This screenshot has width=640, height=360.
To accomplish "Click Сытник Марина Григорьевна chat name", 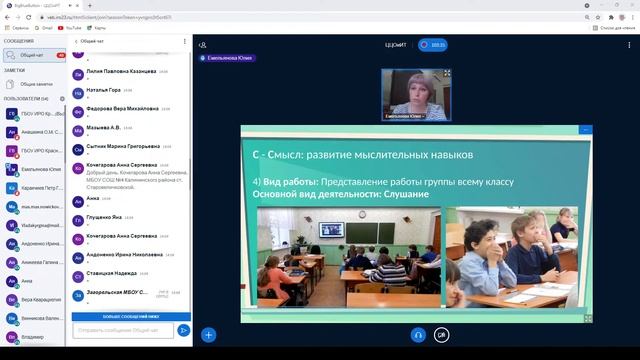I will (x=123, y=146).
